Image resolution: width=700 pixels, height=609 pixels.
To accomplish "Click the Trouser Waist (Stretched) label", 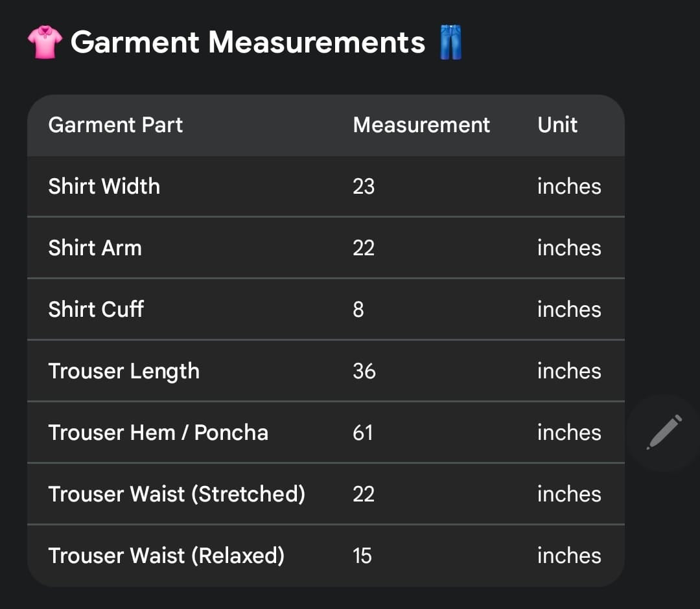I will click(176, 494).
